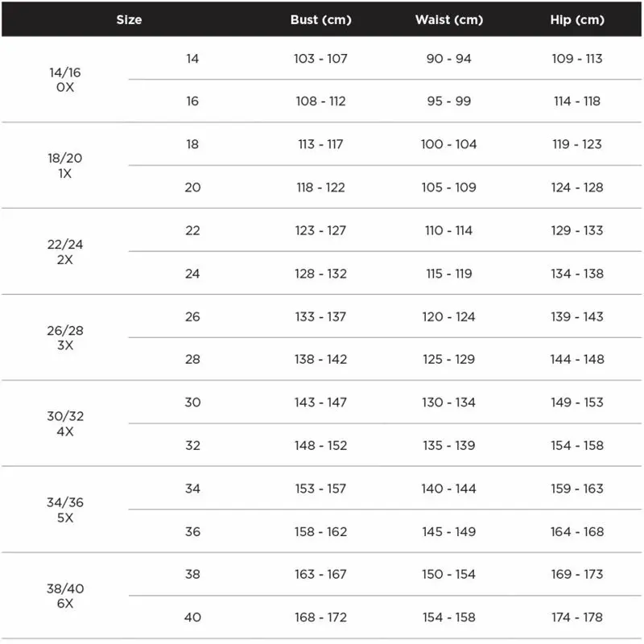Click the Size column header

[129, 19]
